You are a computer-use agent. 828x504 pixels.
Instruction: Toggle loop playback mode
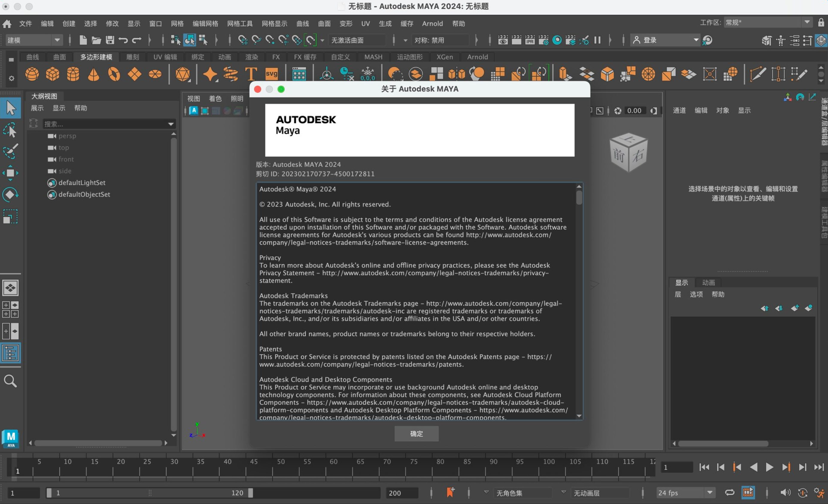coord(729,493)
